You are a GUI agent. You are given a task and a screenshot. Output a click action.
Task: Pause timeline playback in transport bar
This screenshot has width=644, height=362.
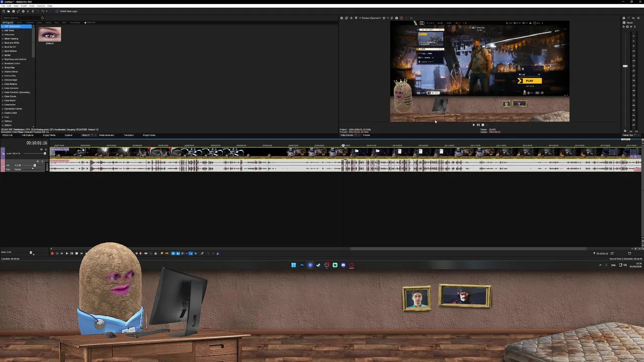(x=71, y=253)
